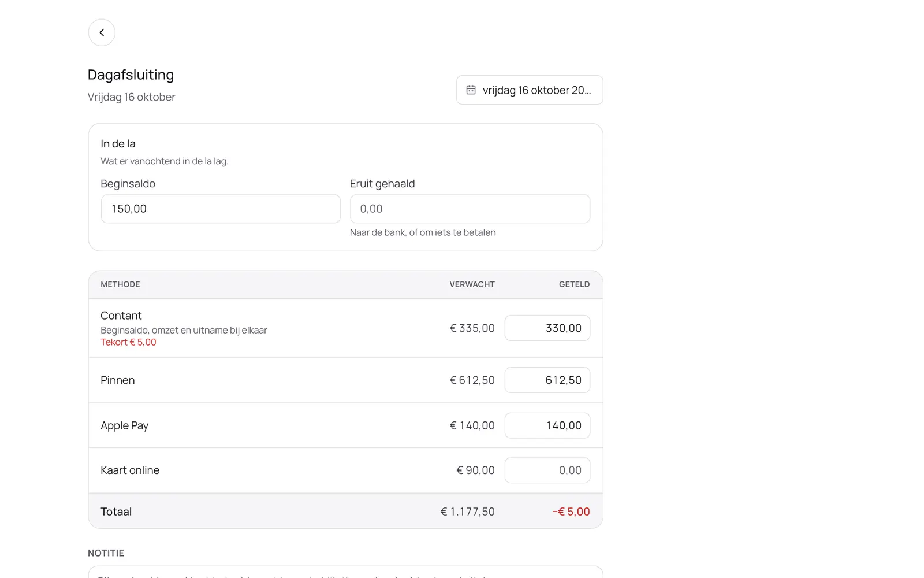924x578 pixels.
Task: Click the red Tekort € 5,00 text
Action: pyautogui.click(x=128, y=342)
